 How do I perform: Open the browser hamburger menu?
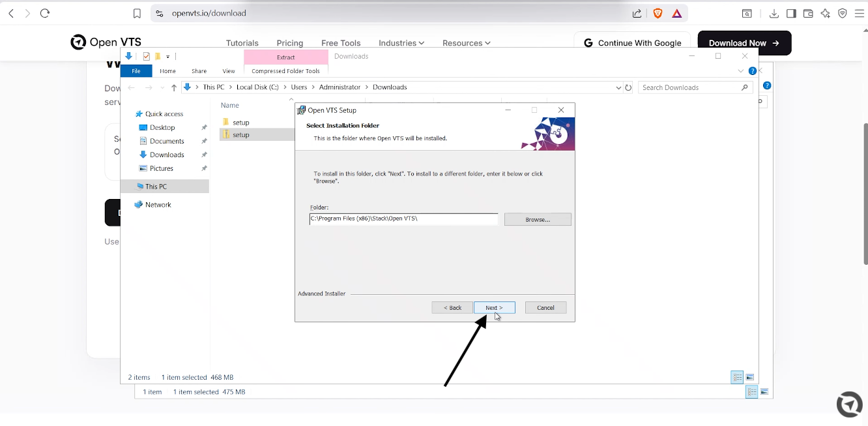[x=860, y=13]
